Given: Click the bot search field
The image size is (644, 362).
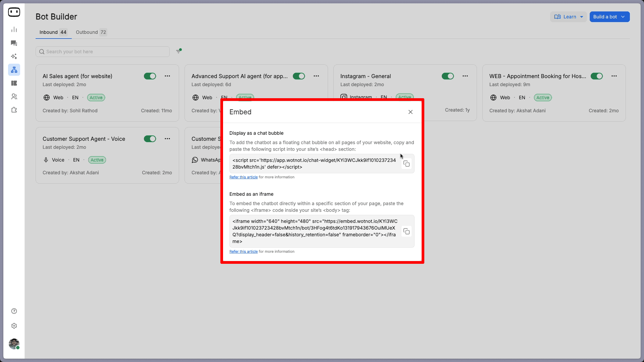Looking at the screenshot, I should [103, 52].
